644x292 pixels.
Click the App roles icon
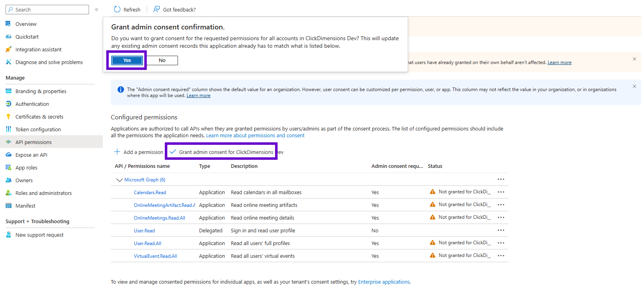point(8,167)
